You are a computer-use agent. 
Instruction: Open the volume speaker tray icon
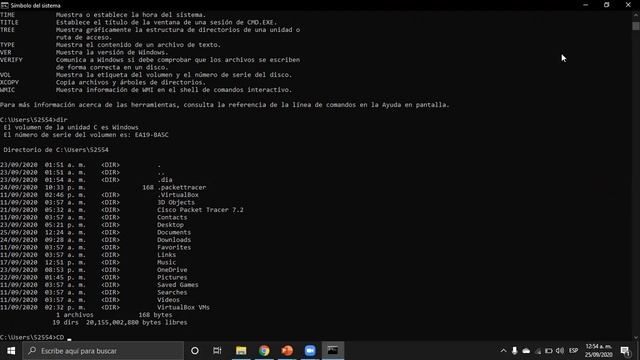click(560, 351)
